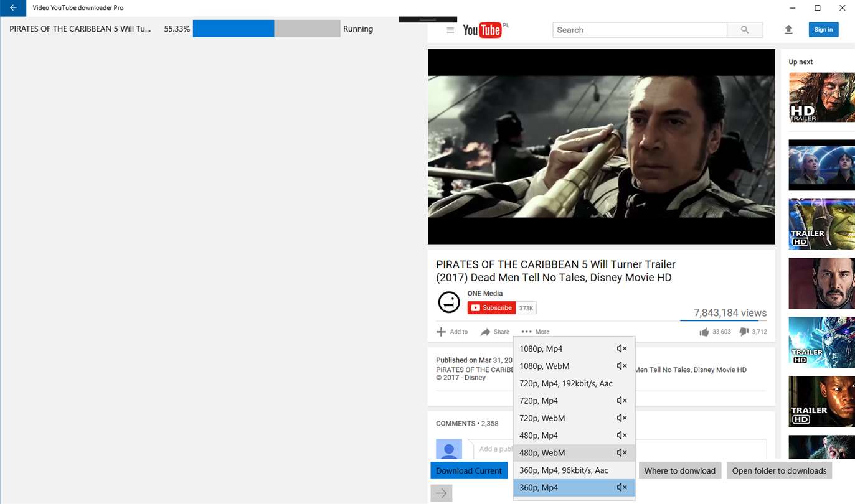Open folder to downloads
The image size is (855, 504).
point(779,470)
